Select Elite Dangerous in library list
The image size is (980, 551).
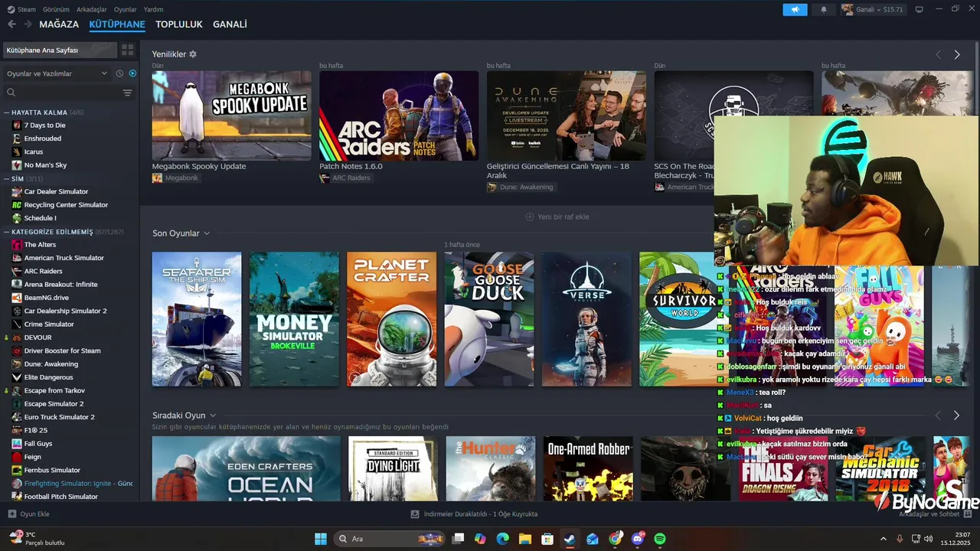(49, 377)
